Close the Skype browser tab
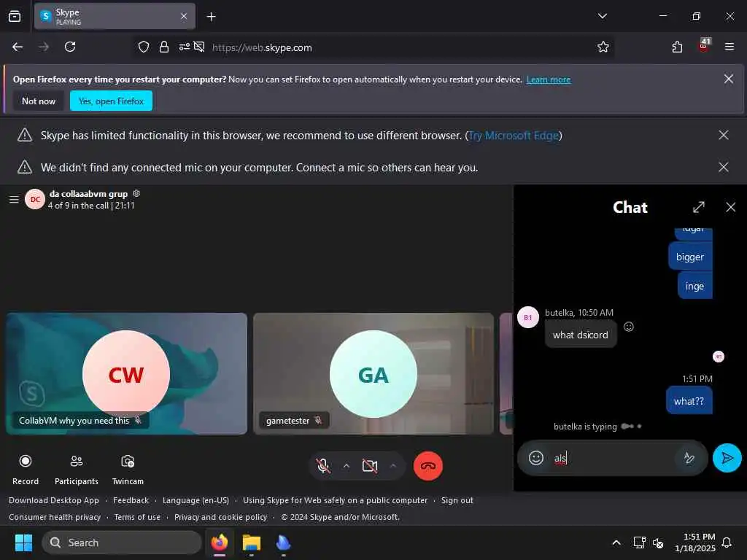 click(x=184, y=17)
